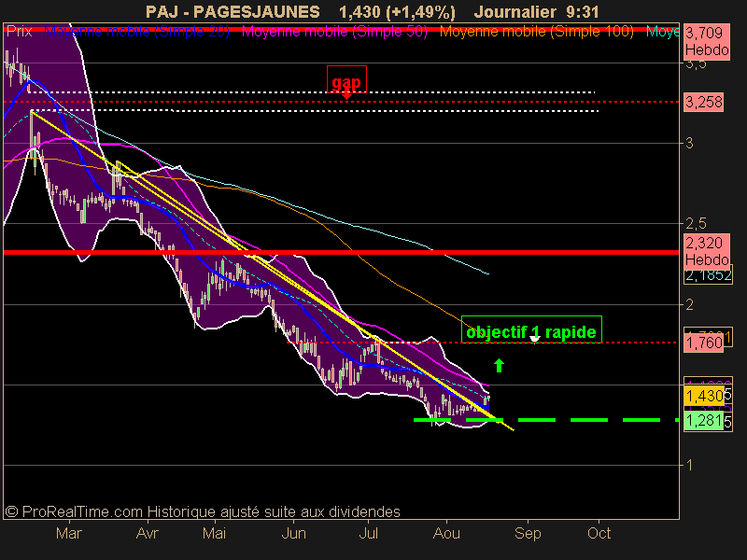Image resolution: width=747 pixels, height=560 pixels.
Task: Click the 'Mar' month label on time axis
Action: pos(69,533)
